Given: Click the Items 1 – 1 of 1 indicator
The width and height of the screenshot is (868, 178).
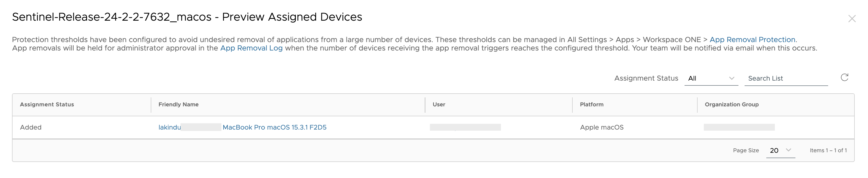Looking at the screenshot, I should (828, 150).
